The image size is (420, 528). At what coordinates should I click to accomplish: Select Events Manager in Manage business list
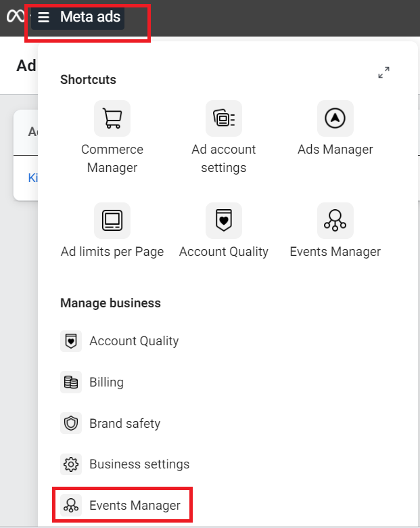tap(120, 506)
